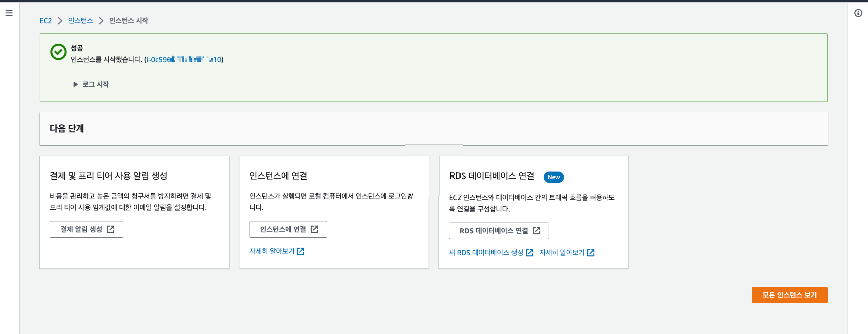Open 새 RDS 데이터베이스 생성 link
Image resolution: width=868 pixels, height=334 pixels.
486,252
